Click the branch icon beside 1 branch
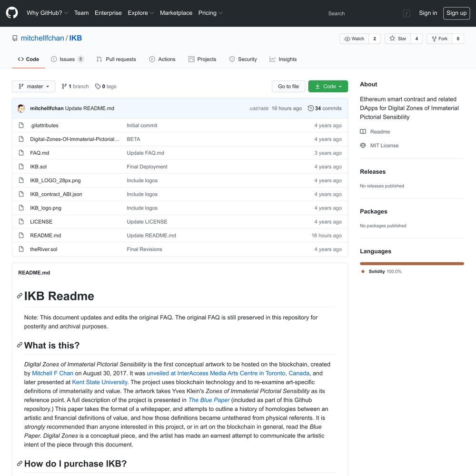Viewport: 476px width, 476px height. (x=64, y=87)
